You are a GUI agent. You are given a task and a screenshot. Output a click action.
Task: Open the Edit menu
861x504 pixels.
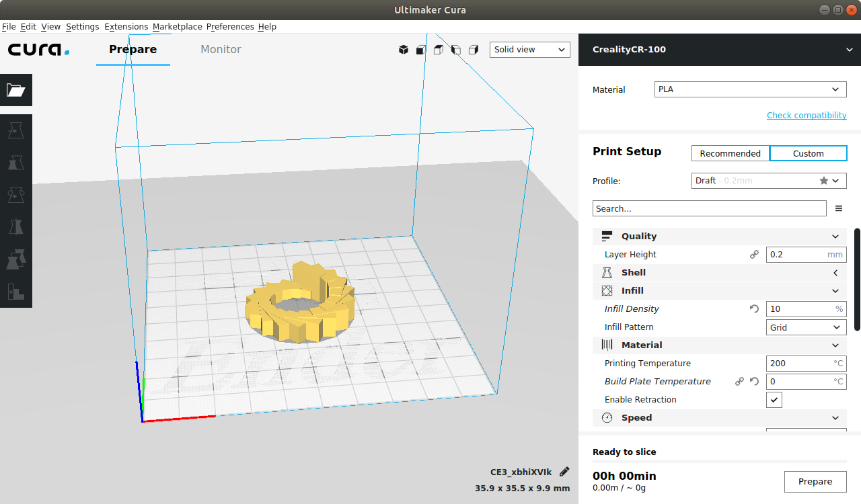[28, 27]
